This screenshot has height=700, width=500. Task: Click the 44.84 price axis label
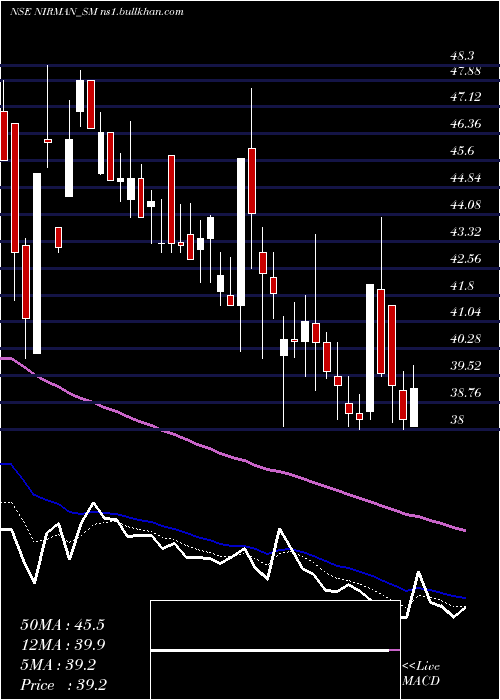(465, 178)
